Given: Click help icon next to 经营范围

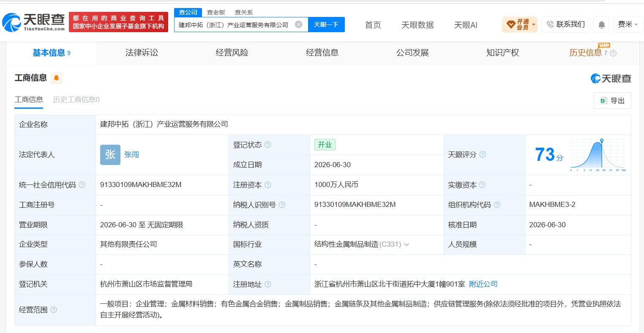Looking at the screenshot, I should pyautogui.click(x=54, y=310).
